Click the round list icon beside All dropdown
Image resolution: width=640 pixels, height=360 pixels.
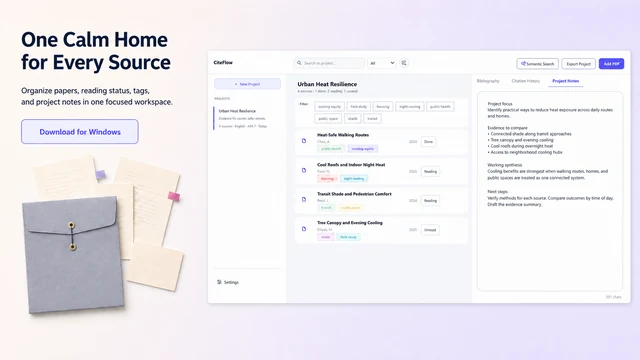pyautogui.click(x=404, y=63)
